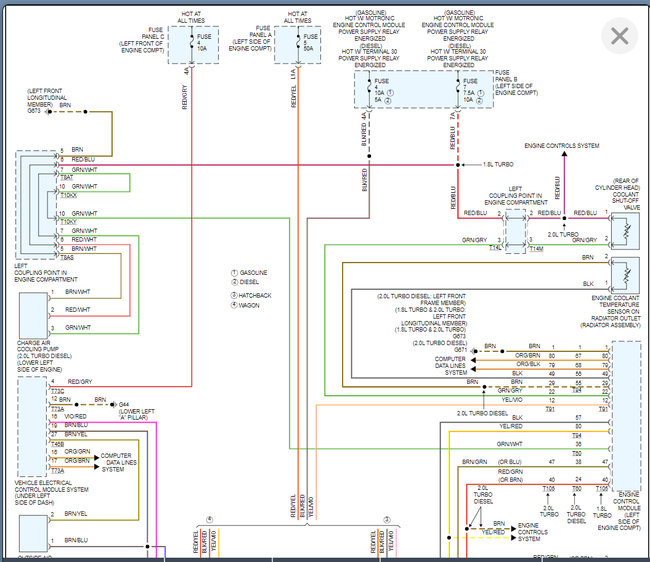This screenshot has width=650, height=562.
Task: Close the wiring diagram image viewer
Action: tap(619, 36)
